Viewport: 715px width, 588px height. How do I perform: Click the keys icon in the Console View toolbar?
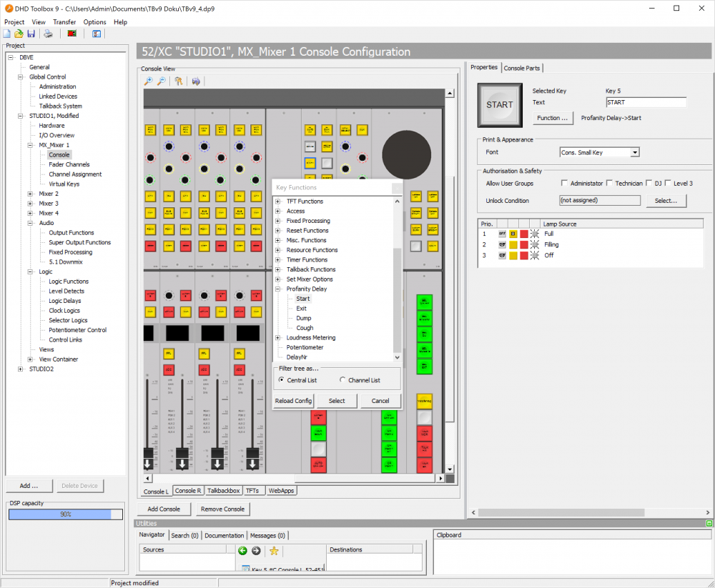pyautogui.click(x=179, y=81)
